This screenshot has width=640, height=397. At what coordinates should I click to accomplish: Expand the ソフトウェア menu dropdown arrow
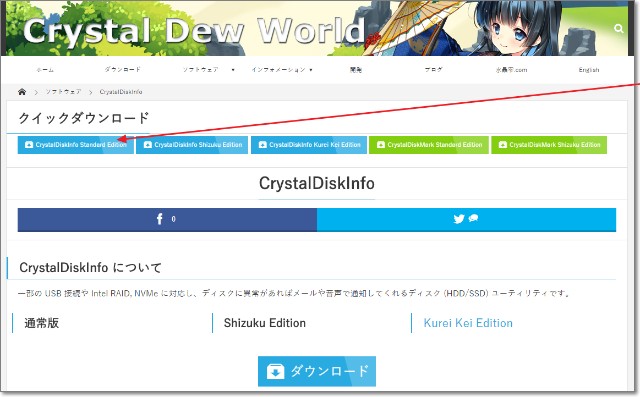coord(233,70)
